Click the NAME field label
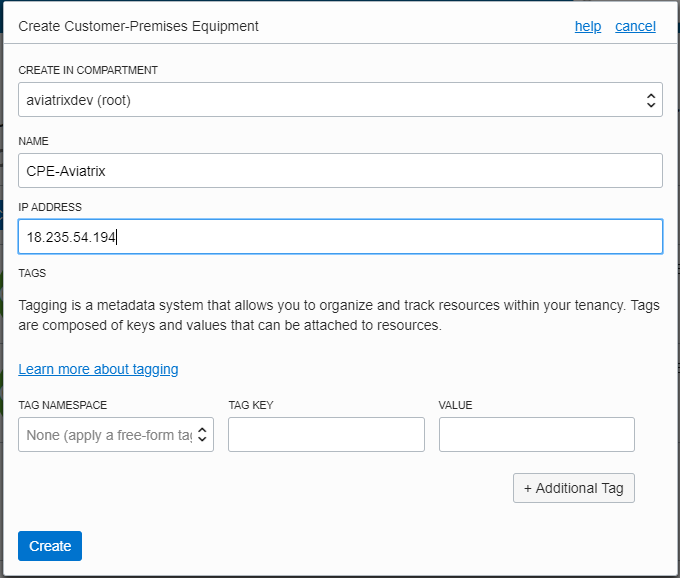The width and height of the screenshot is (680, 578). [34, 142]
